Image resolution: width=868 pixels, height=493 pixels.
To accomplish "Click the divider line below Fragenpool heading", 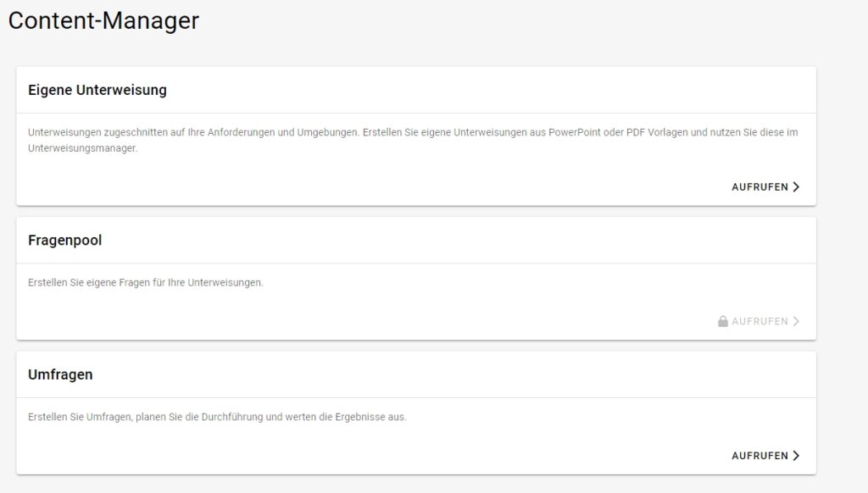I will pos(415,263).
